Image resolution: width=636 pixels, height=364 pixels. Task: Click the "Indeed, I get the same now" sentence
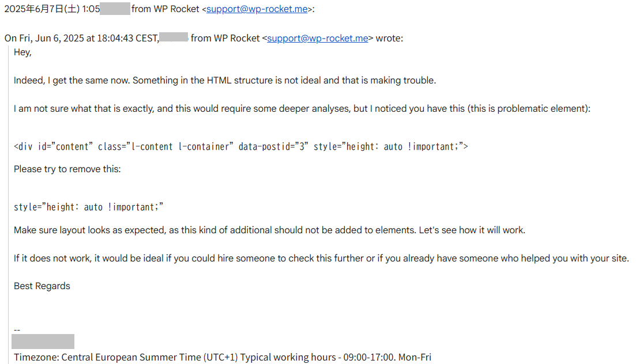tap(225, 80)
